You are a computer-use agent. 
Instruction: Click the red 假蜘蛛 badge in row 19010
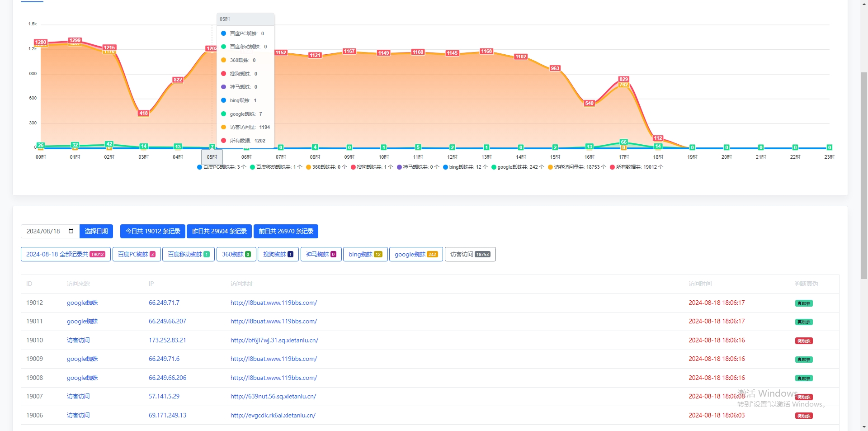(804, 341)
